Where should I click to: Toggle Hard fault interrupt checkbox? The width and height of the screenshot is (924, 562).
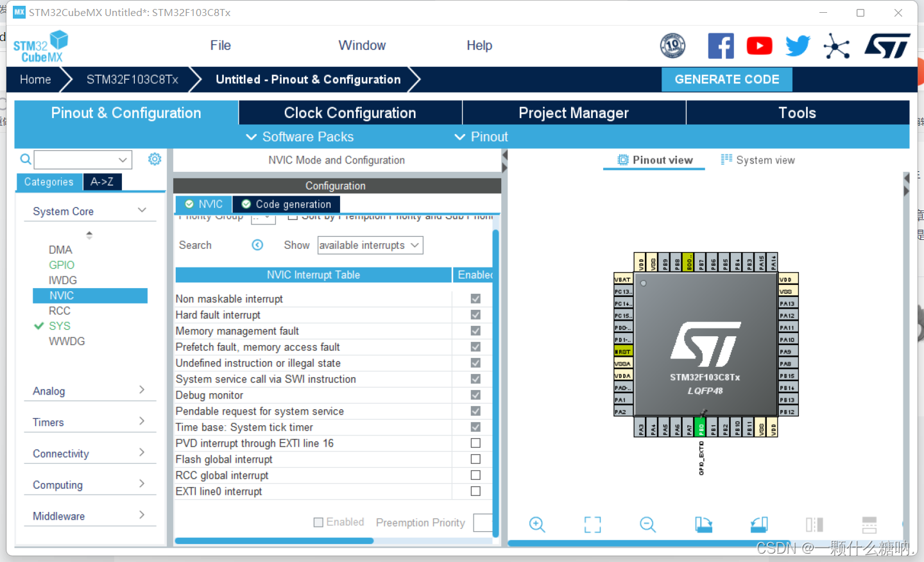tap(475, 314)
